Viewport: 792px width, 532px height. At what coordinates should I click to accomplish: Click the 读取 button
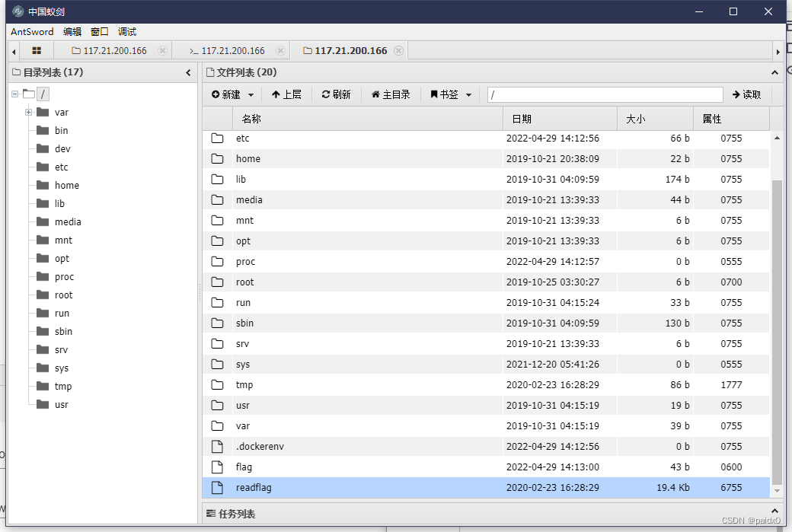click(x=746, y=94)
